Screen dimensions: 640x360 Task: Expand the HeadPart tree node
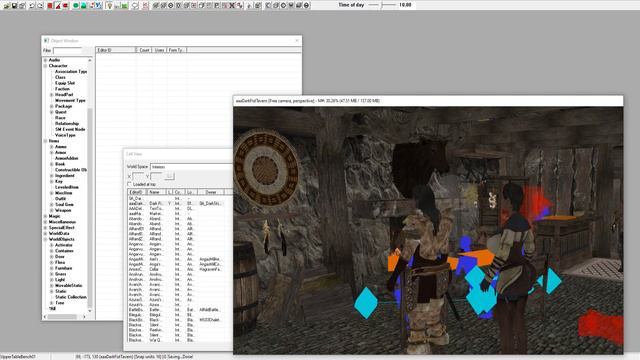(x=51, y=95)
